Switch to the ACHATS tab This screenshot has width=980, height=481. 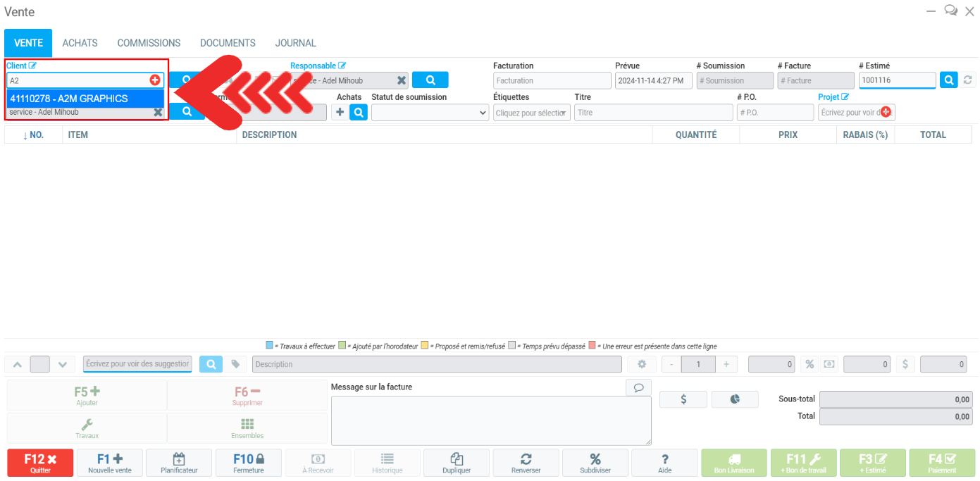(80, 43)
